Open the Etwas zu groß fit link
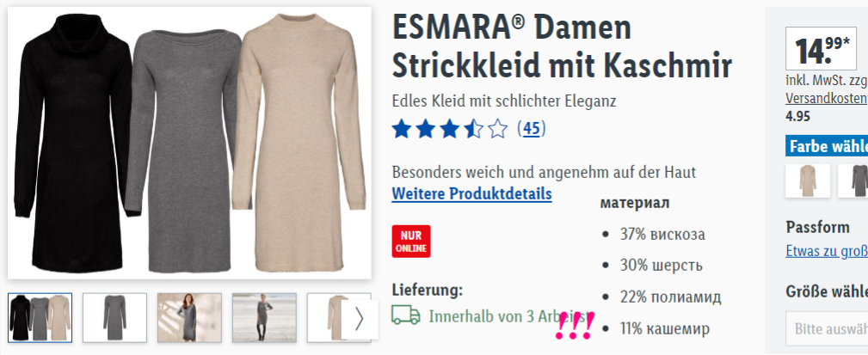The width and height of the screenshot is (868, 355). pos(827,251)
